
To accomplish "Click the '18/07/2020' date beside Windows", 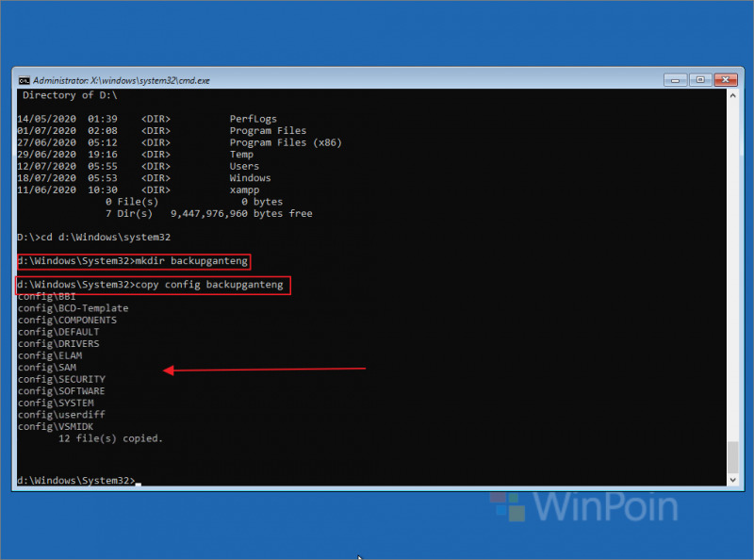I will pos(46,178).
